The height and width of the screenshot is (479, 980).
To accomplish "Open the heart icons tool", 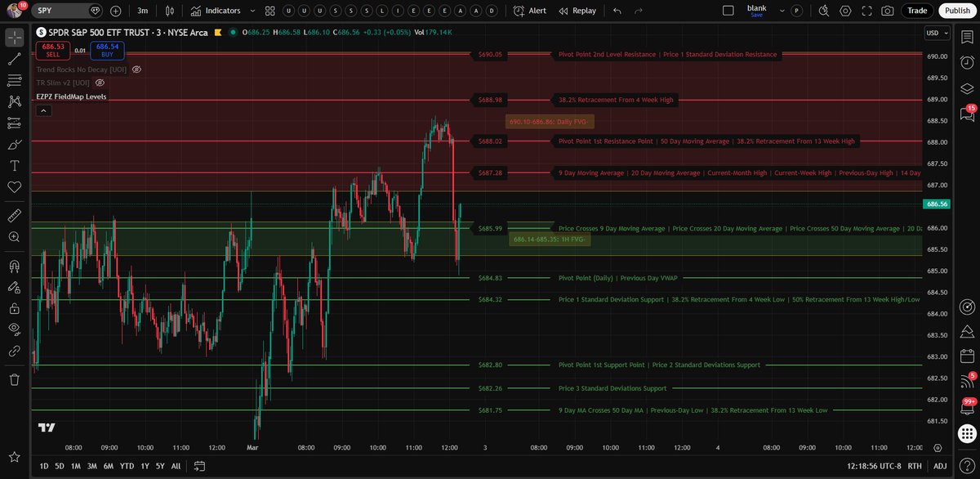I will tap(14, 186).
